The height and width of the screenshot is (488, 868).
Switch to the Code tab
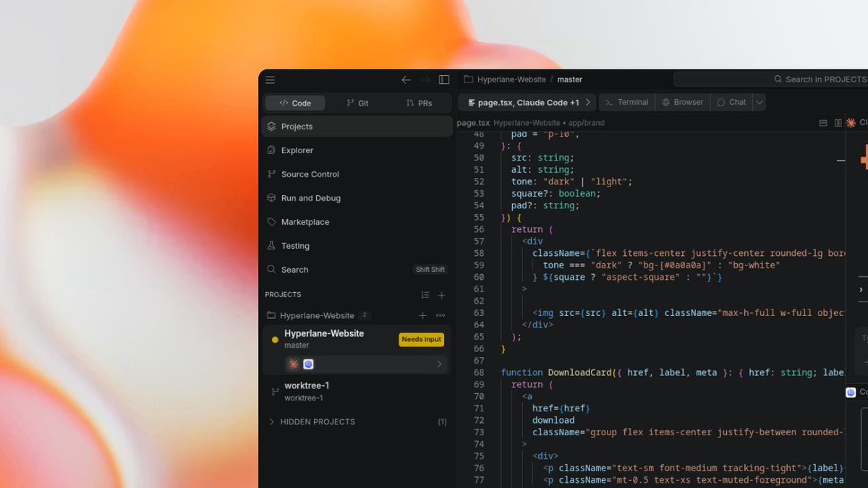coord(295,103)
